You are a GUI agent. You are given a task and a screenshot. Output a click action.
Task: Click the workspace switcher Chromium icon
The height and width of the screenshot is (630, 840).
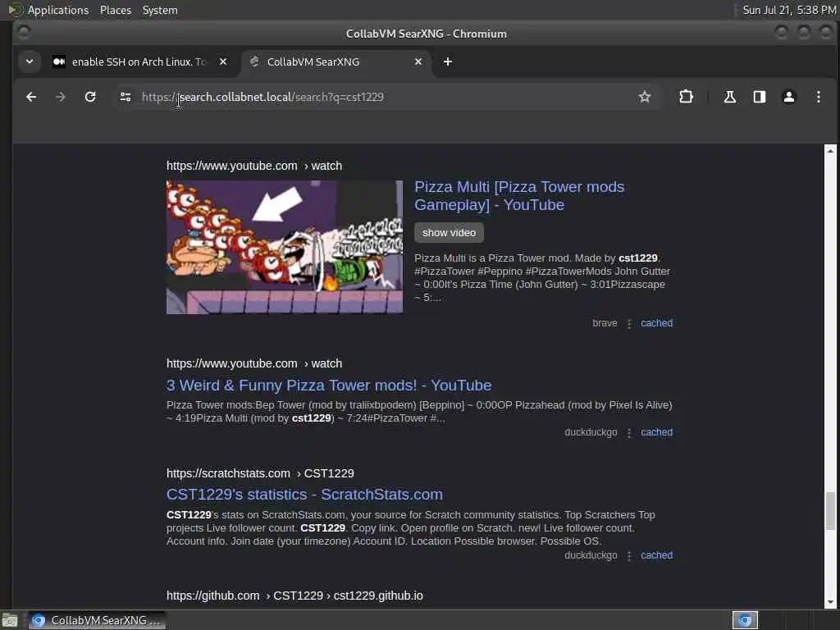pos(745,620)
